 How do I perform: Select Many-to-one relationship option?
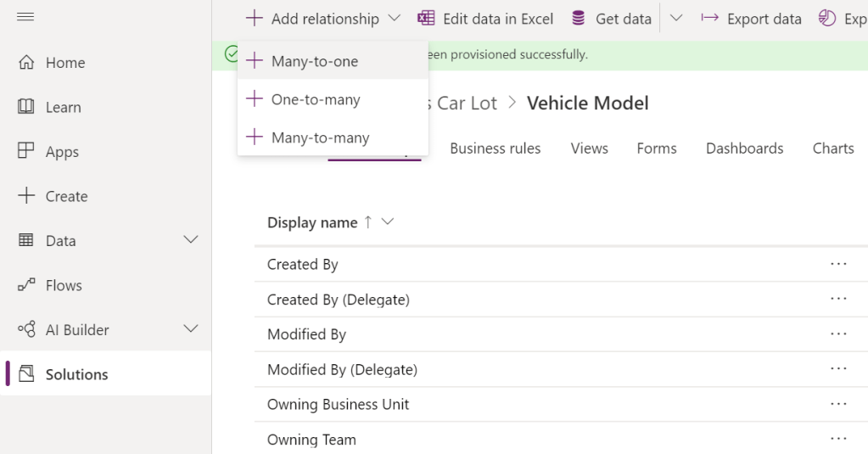(315, 61)
